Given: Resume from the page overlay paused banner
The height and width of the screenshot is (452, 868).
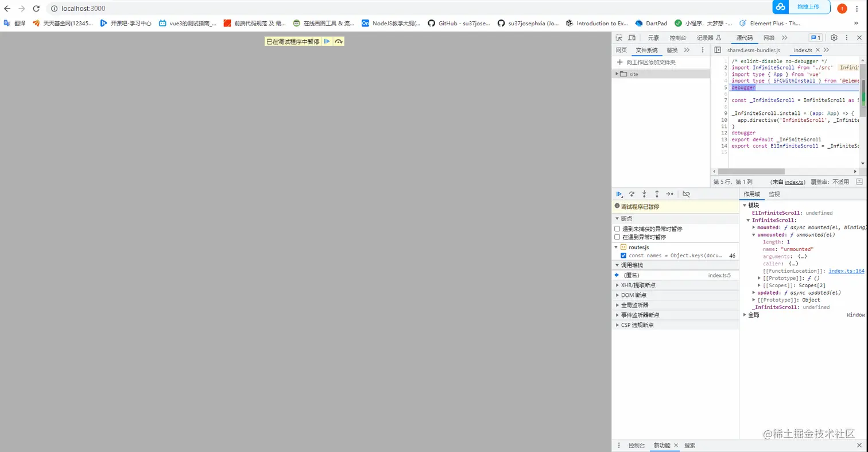Looking at the screenshot, I should point(327,41).
